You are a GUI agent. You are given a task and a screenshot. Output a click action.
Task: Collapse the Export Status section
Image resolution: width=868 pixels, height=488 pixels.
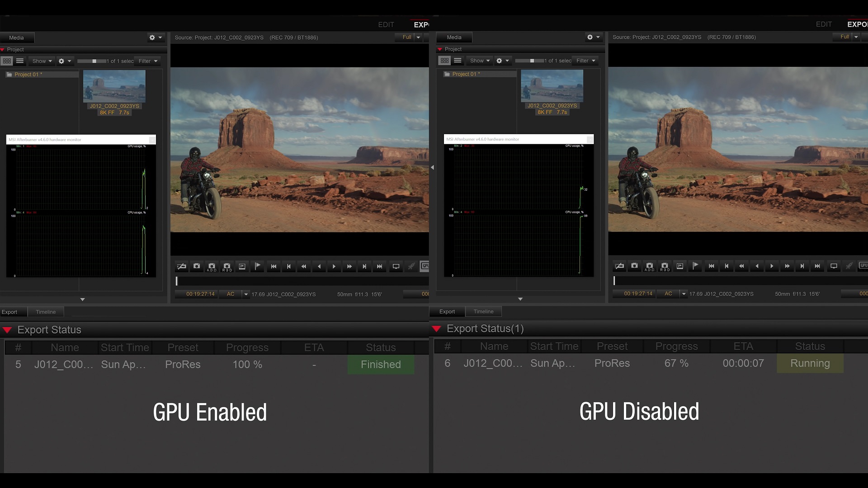(7, 330)
